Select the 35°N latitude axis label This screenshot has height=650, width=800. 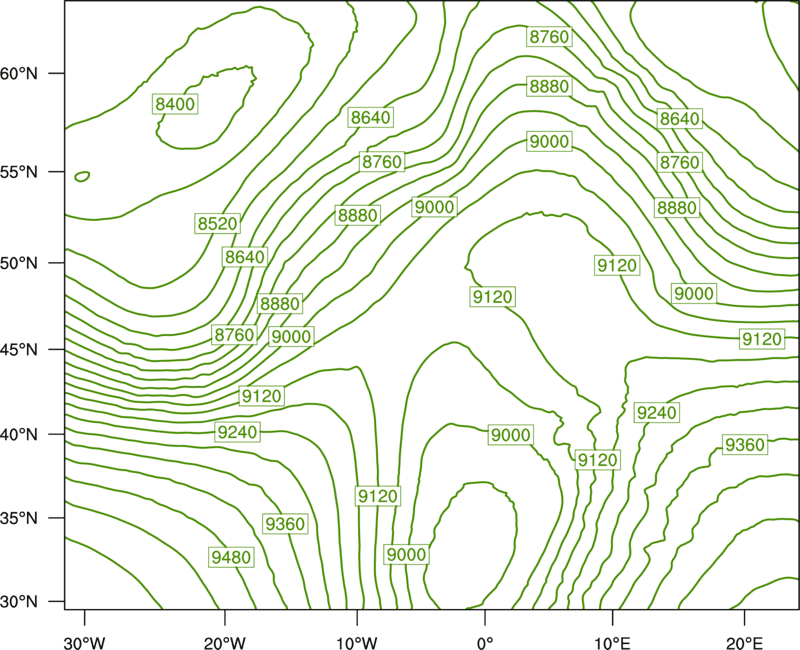coord(19,518)
